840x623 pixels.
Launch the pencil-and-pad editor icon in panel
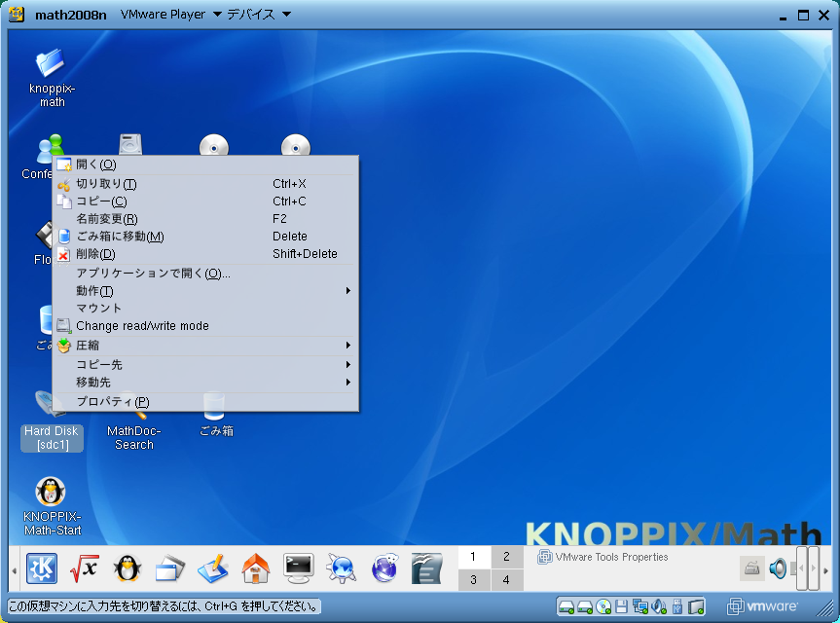(213, 568)
